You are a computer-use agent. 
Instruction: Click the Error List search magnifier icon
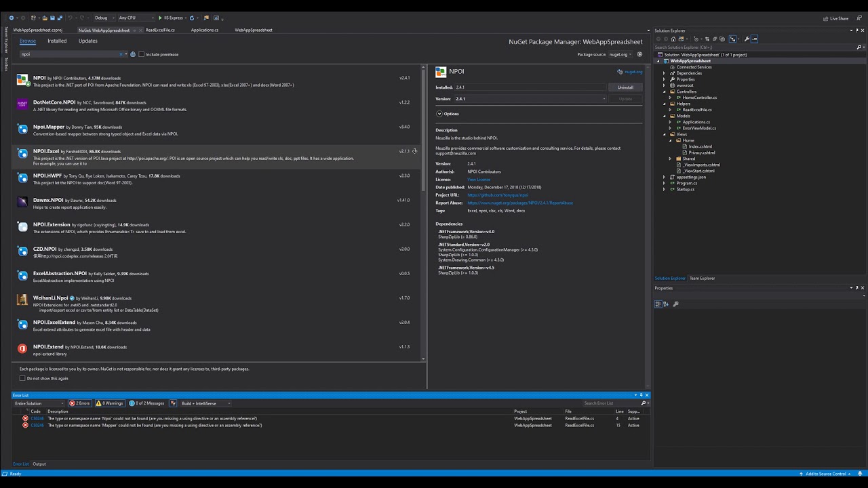click(x=644, y=403)
